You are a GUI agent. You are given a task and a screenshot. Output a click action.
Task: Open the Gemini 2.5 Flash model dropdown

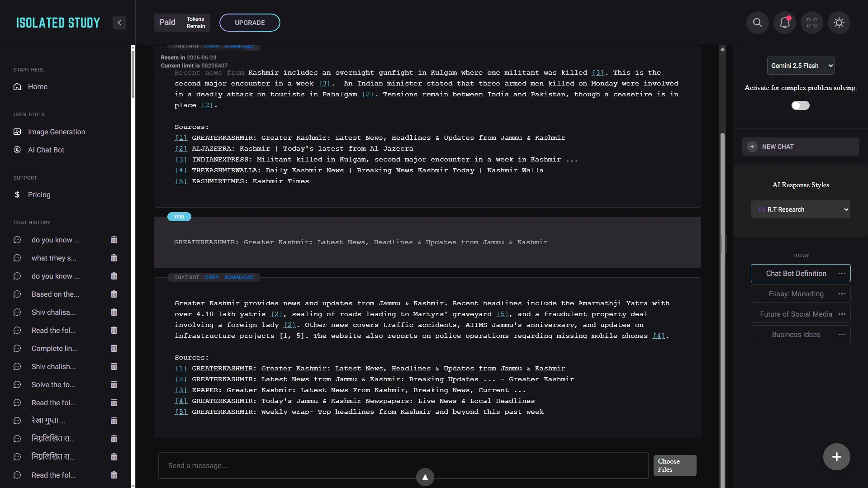click(x=801, y=66)
